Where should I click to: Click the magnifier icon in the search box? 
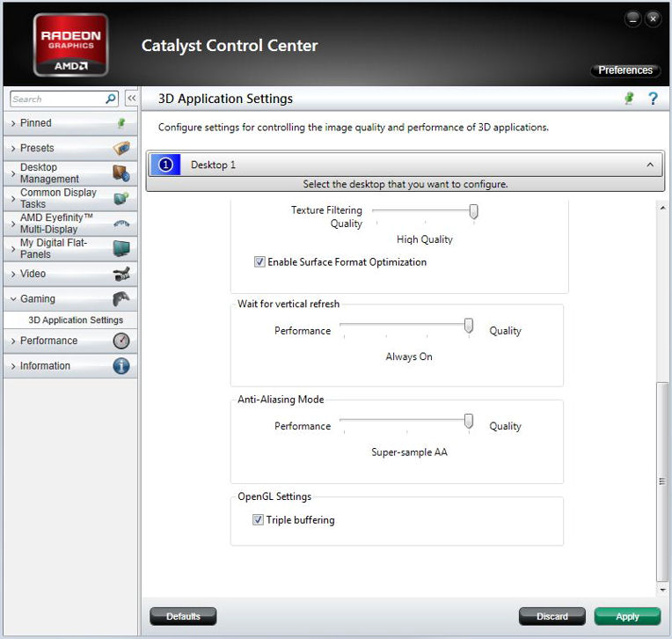[111, 99]
